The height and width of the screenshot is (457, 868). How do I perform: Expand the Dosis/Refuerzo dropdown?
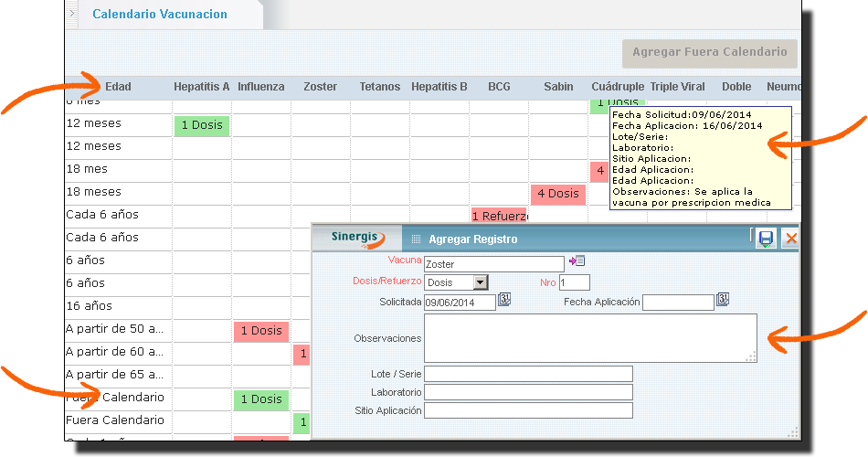pos(481,282)
